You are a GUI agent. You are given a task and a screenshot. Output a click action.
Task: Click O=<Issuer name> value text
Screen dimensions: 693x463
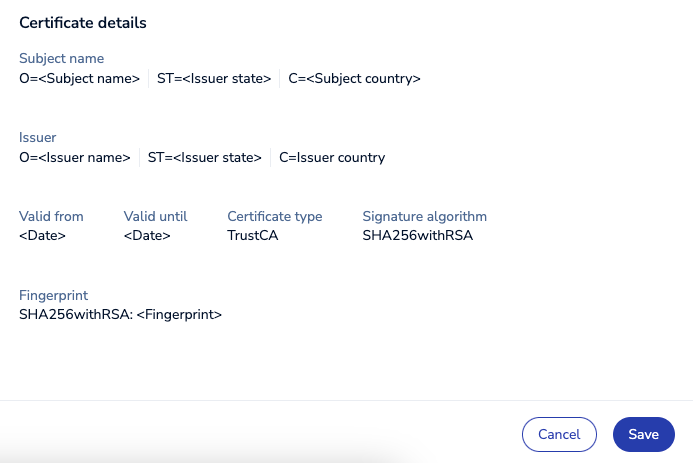click(x=75, y=157)
